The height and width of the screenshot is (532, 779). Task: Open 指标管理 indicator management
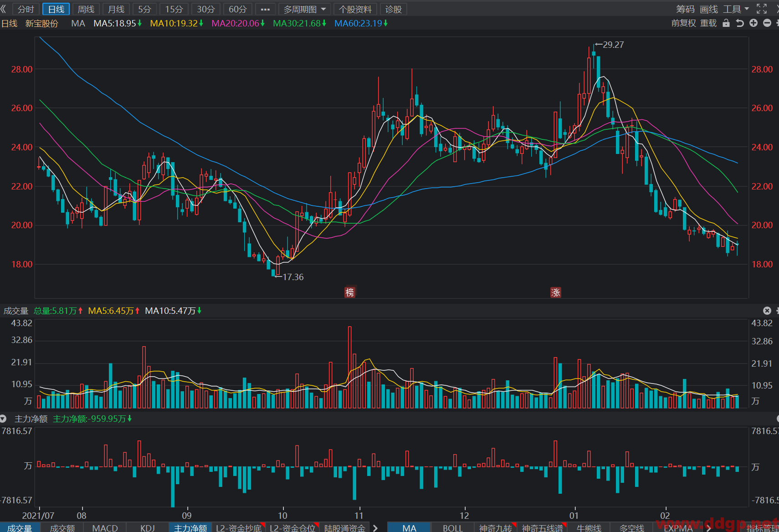point(763,528)
